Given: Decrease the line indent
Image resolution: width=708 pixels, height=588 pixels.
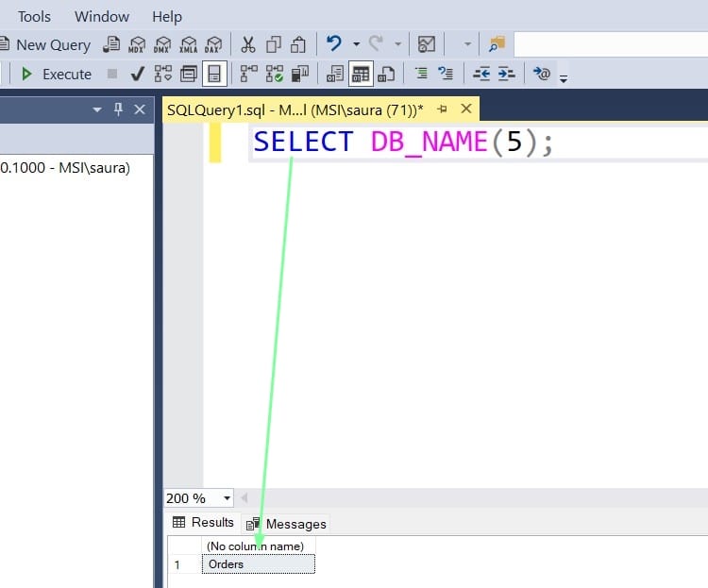Looking at the screenshot, I should [481, 74].
